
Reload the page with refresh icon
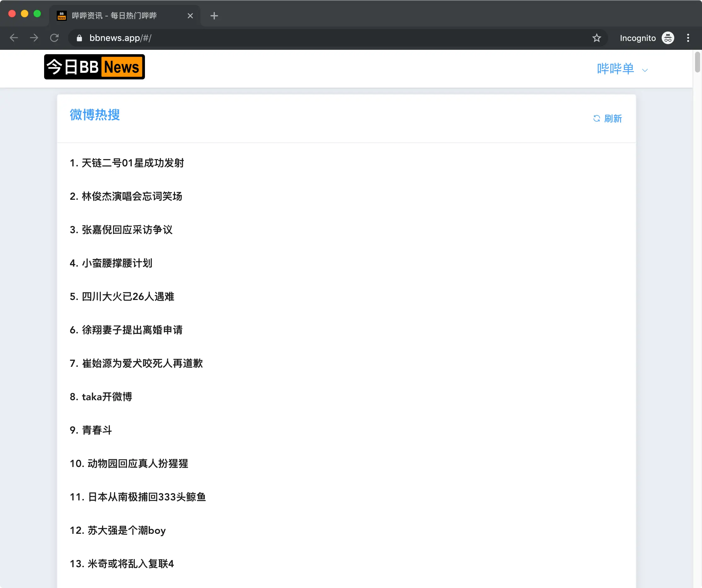[54, 38]
